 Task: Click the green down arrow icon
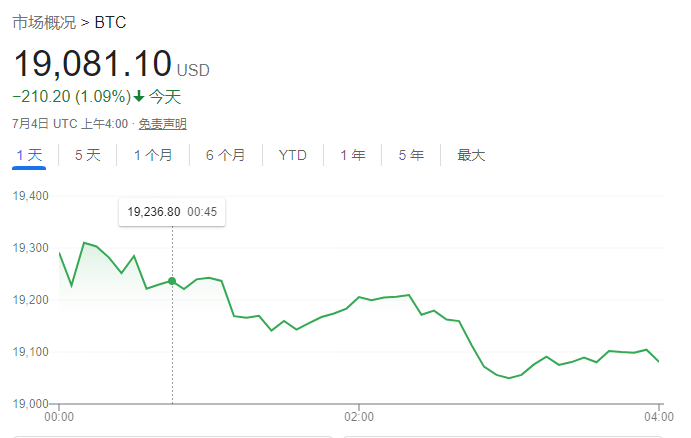tap(139, 97)
